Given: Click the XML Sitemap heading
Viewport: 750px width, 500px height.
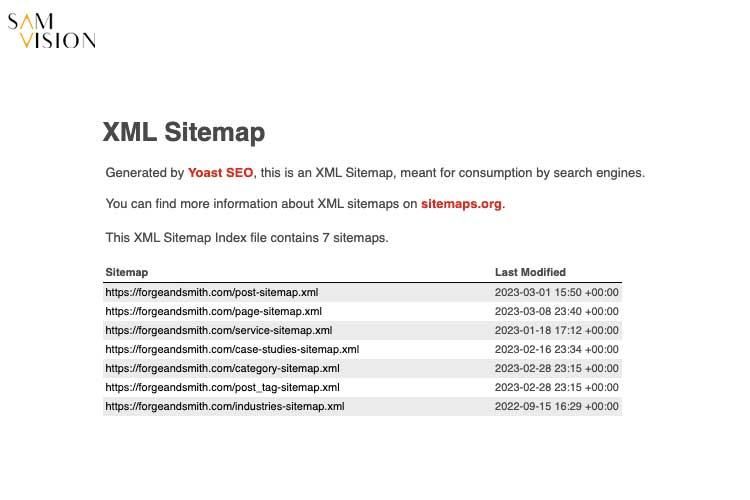Looking at the screenshot, I should pos(184,132).
